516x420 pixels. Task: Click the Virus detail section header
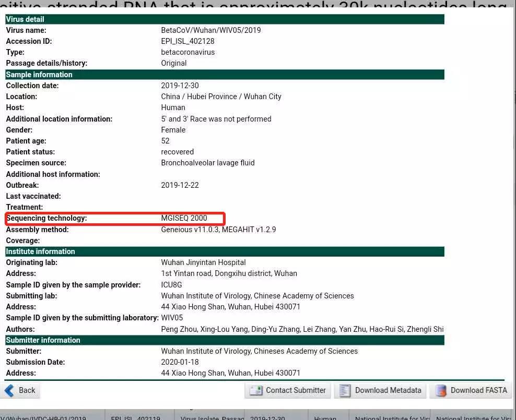point(225,19)
